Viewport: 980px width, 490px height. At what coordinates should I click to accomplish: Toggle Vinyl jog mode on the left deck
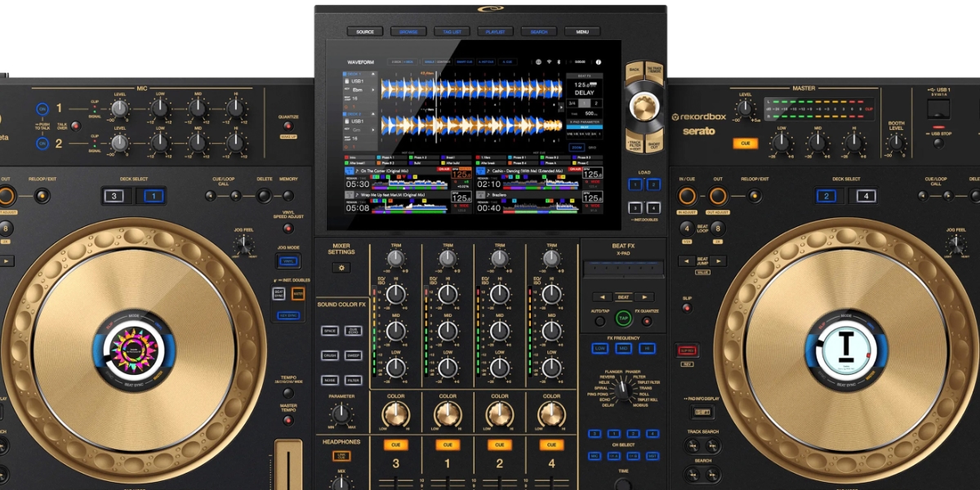[x=289, y=260]
